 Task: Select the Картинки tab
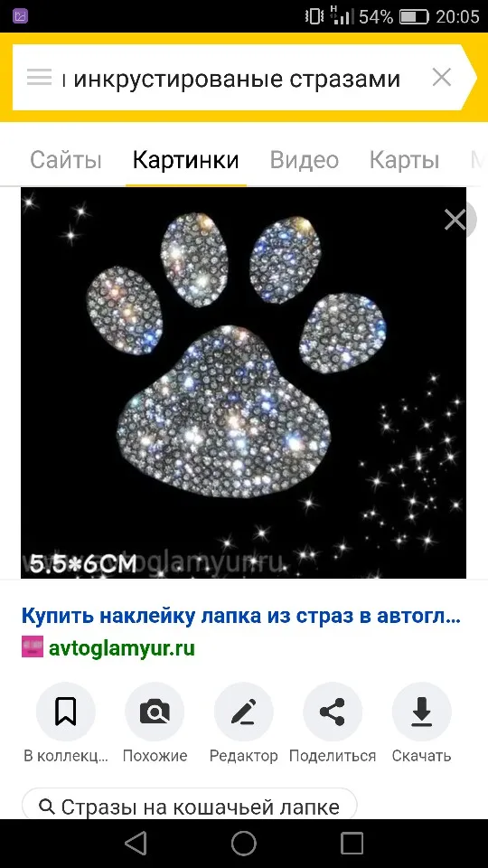coord(186,160)
